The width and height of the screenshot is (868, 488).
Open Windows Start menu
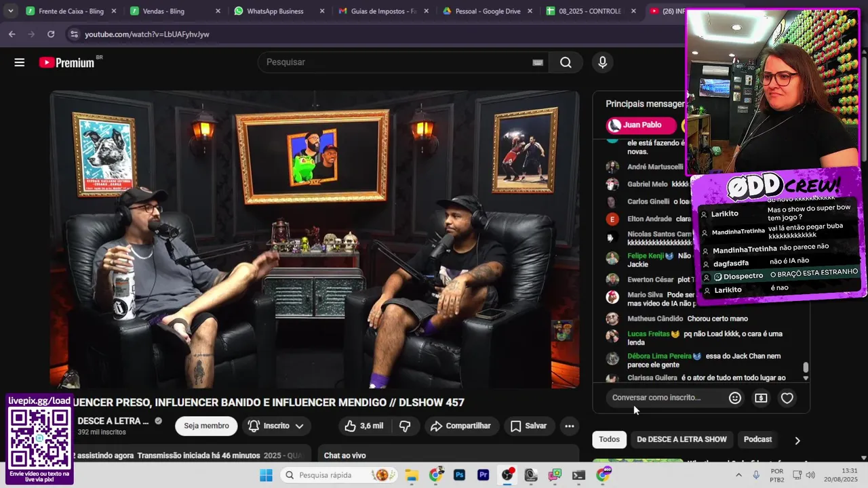pyautogui.click(x=266, y=475)
